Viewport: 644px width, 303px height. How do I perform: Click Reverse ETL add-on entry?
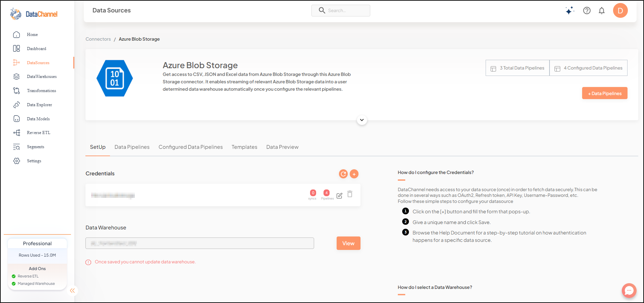click(x=25, y=276)
